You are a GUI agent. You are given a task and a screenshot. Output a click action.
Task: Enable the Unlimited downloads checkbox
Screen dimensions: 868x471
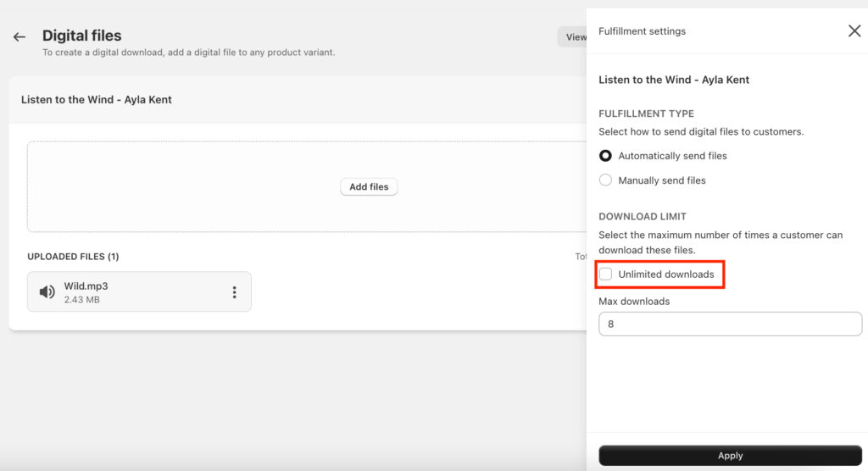[606, 274]
